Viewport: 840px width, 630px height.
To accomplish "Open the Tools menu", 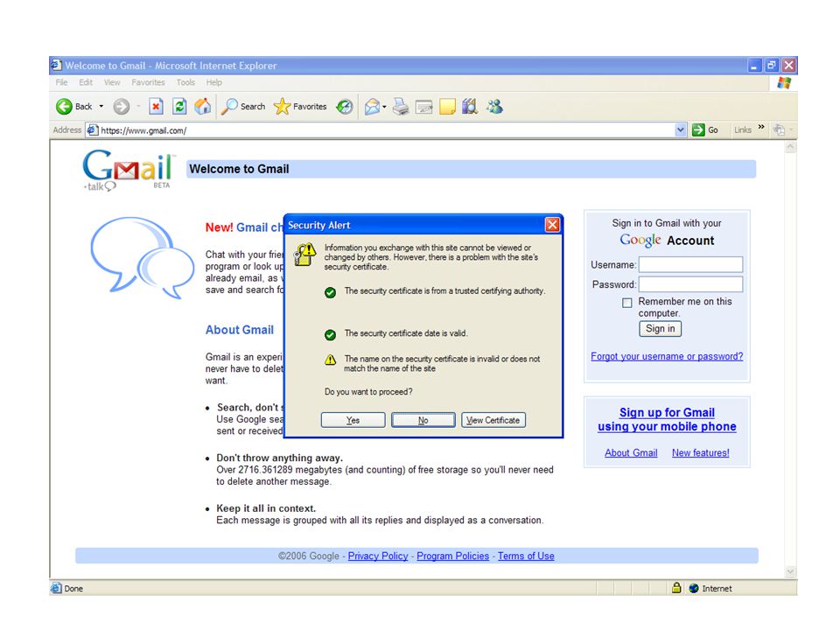I will (185, 82).
